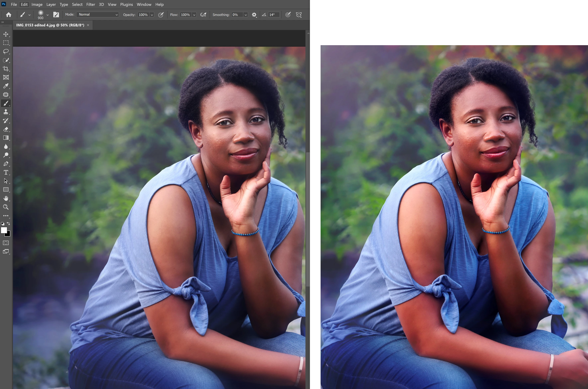
Task: Toggle the brush settings panel
Action: tap(56, 15)
